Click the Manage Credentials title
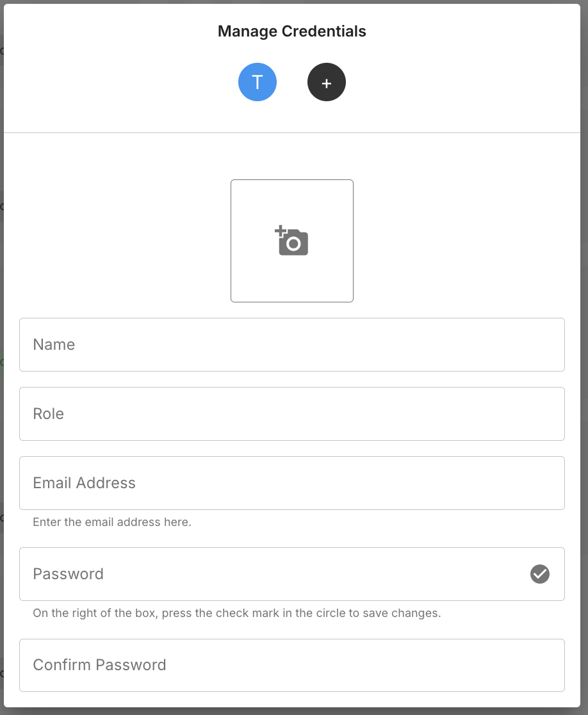Screen dimensions: 588x715 [291, 31]
